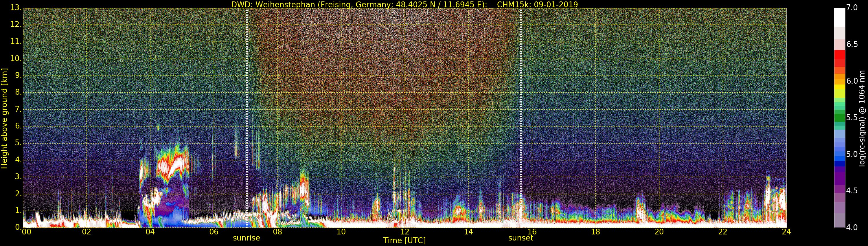Click the time axis tick label '16'
868x246 pixels.
(532, 232)
